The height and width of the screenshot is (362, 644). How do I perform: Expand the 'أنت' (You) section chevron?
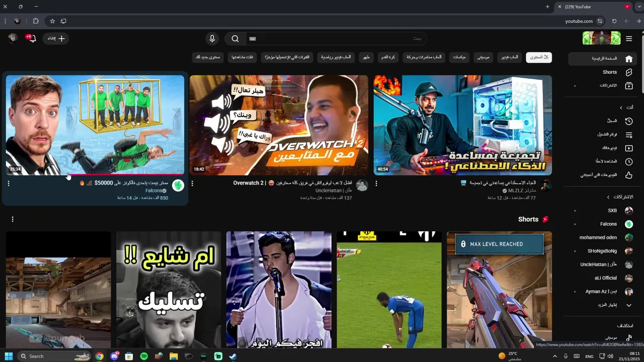pos(621,108)
